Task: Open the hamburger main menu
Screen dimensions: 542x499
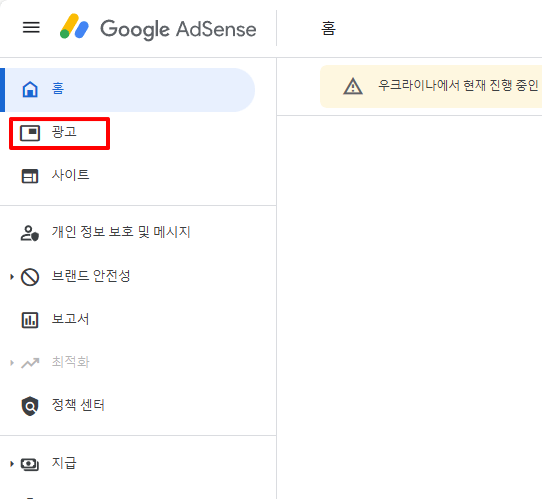Action: pyautogui.click(x=31, y=28)
